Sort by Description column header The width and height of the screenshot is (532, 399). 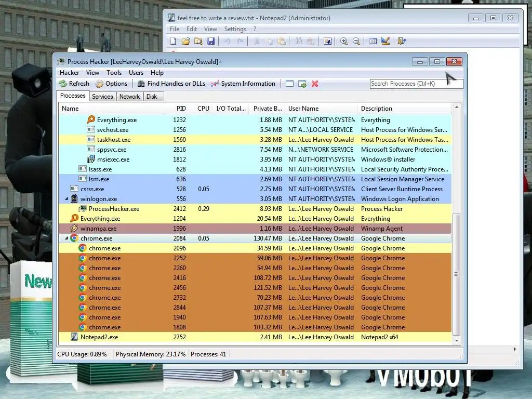pyautogui.click(x=405, y=109)
